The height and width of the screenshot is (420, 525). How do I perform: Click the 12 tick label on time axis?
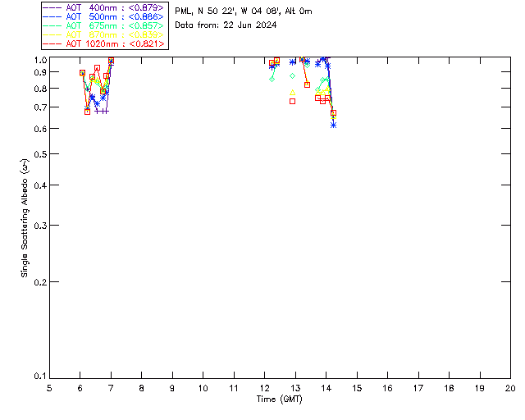(x=264, y=388)
